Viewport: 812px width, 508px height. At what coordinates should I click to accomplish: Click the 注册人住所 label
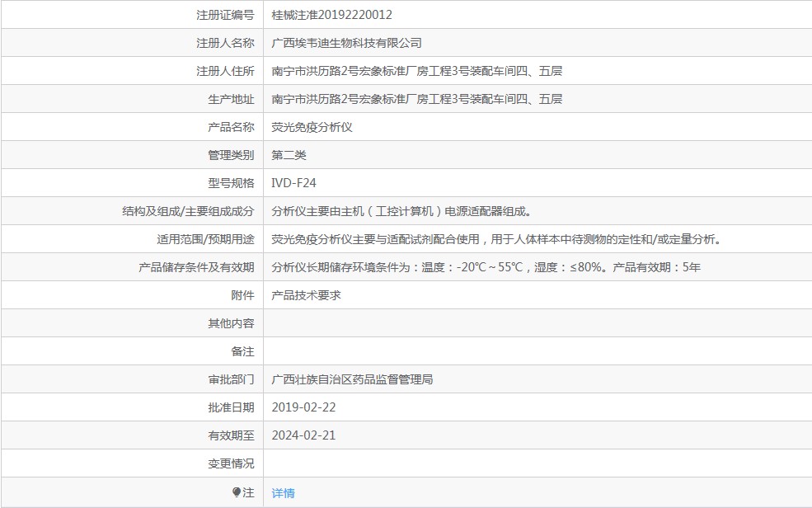tap(225, 71)
